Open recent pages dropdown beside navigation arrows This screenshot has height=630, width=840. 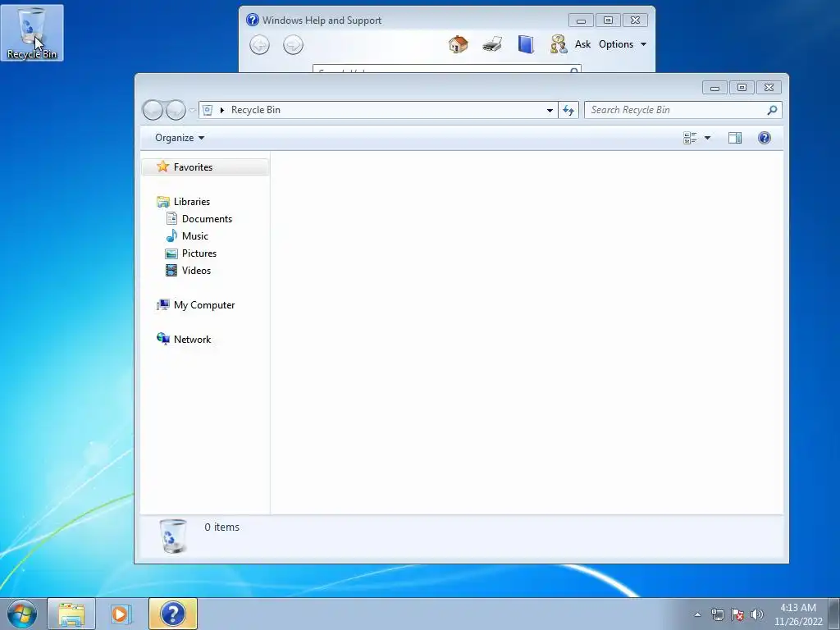pos(192,111)
